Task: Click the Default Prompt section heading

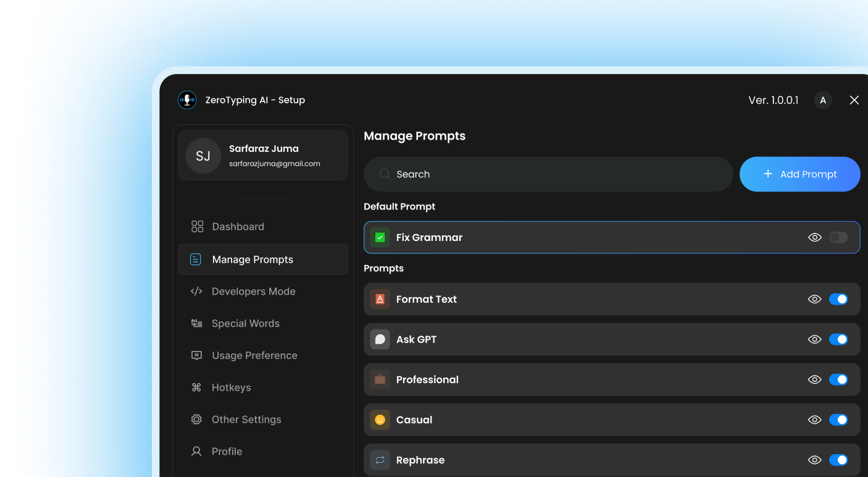Action: click(399, 206)
